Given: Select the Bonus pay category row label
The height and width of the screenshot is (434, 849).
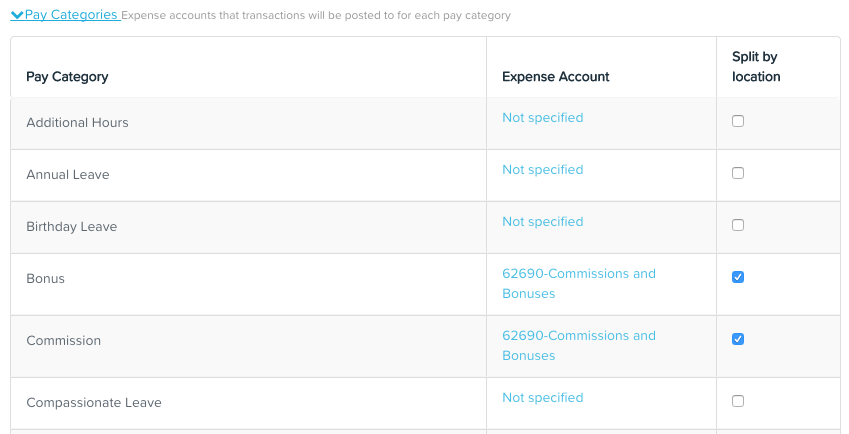Looking at the screenshot, I should pyautogui.click(x=45, y=278).
